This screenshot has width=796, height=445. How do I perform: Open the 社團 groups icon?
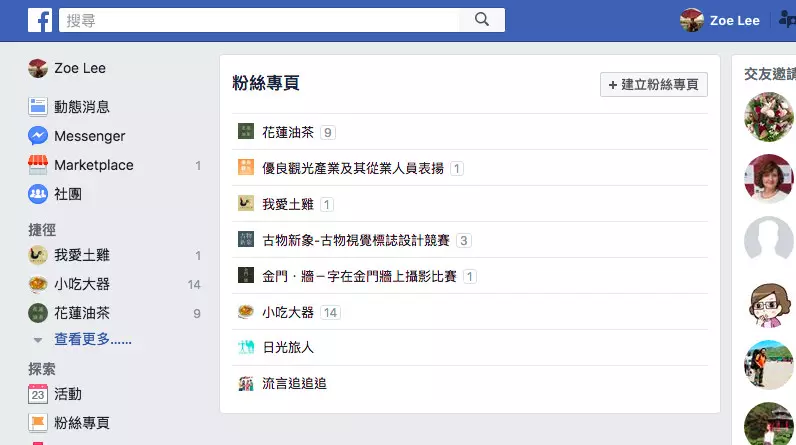(x=38, y=194)
